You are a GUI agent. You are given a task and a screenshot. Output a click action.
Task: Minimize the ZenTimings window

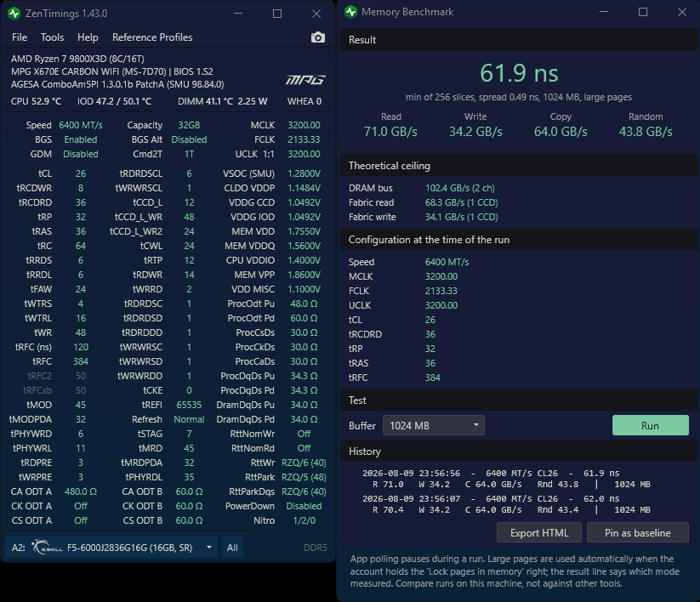[238, 14]
